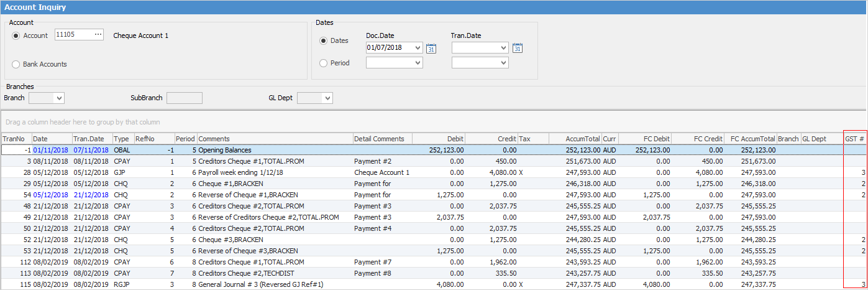Open the Tran.Date calendar picker icon
The width and height of the screenshot is (868, 290).
pyautogui.click(x=517, y=48)
